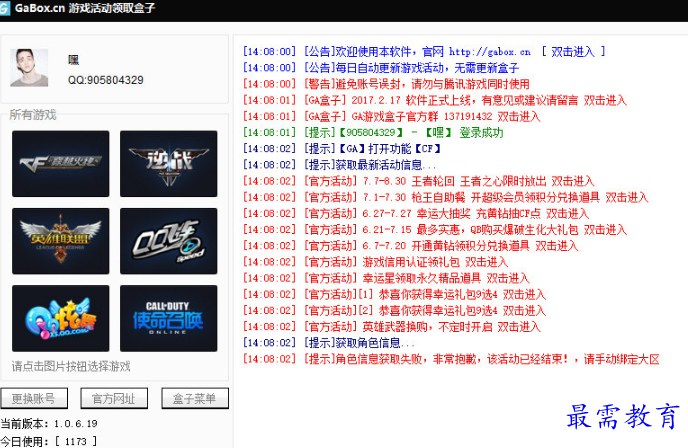Select log line GA游戏盒子官方群 137191432
This screenshot has height=448, width=688.
coord(391,116)
